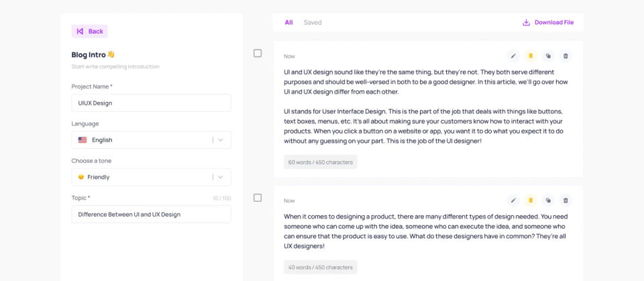Click the Download File link
The height and width of the screenshot is (281, 644).
tap(548, 22)
